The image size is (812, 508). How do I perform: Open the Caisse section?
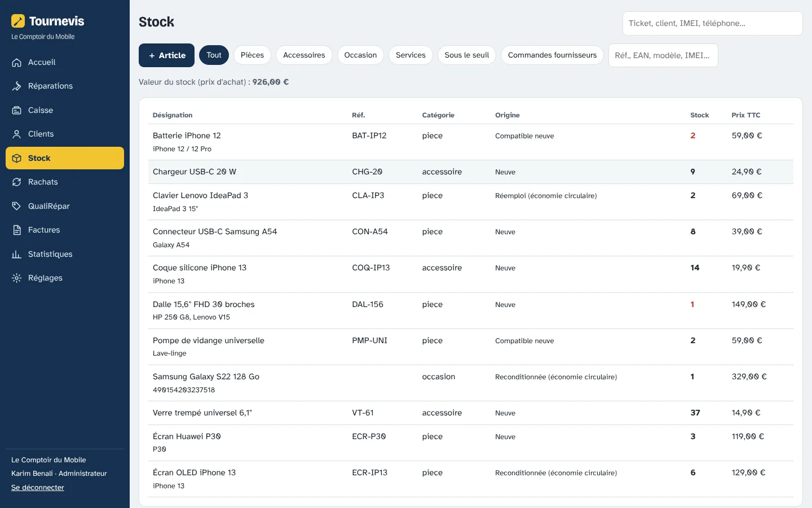(65, 111)
